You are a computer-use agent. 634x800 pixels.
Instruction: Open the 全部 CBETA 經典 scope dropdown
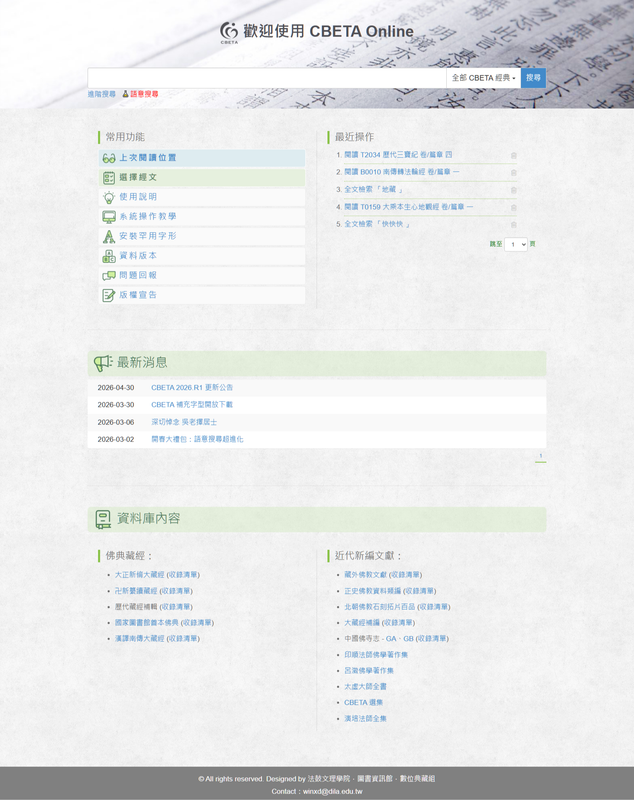pos(483,78)
